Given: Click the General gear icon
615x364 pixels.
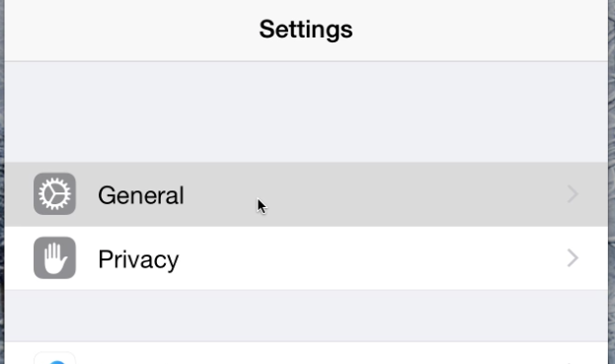Looking at the screenshot, I should pos(54,194).
